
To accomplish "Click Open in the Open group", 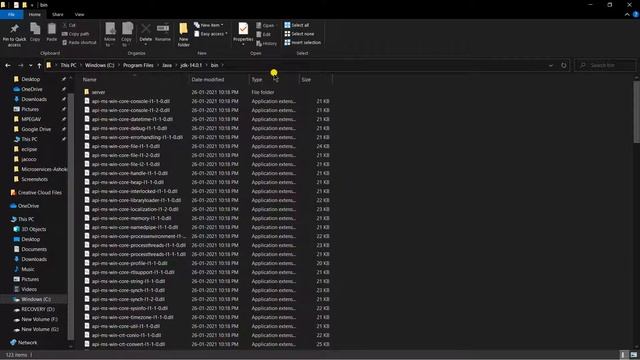I will (265, 25).
